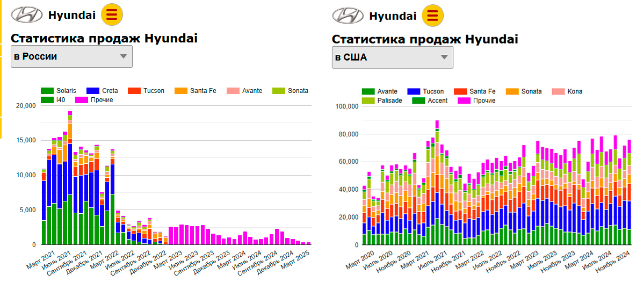
Task: Click the Palisade legend color swatch
Action: click(368, 100)
